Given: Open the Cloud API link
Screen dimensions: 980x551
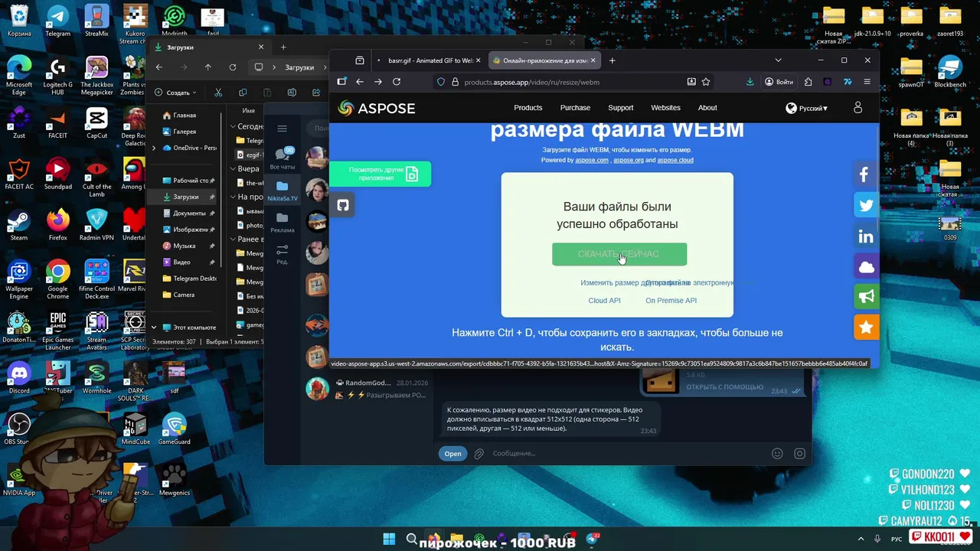Looking at the screenshot, I should pos(604,301).
